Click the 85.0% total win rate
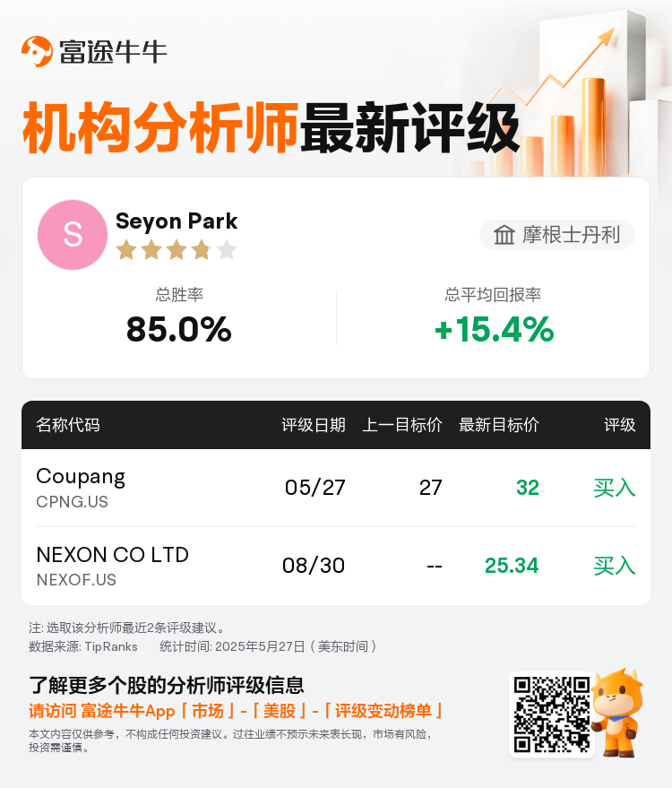Viewport: 672px width, 788px height. tap(179, 330)
